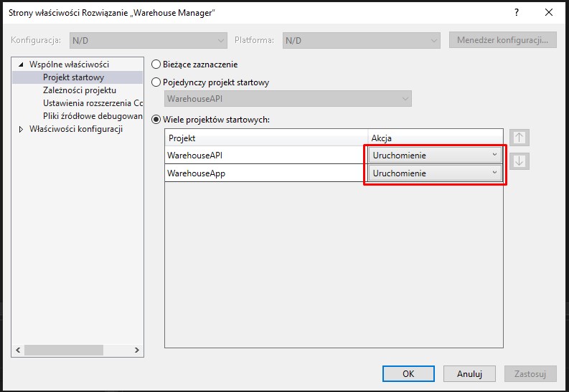
Task: Expand the Właściwości konfiguracji node
Action: (21, 129)
